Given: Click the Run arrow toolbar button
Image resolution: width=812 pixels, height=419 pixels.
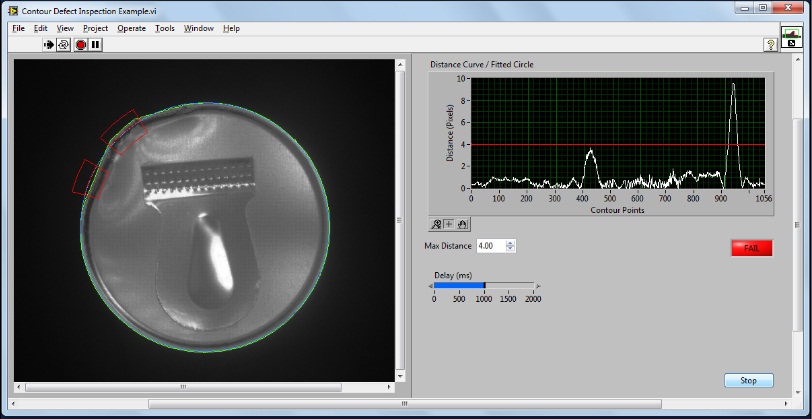Looking at the screenshot, I should pyautogui.click(x=48, y=44).
